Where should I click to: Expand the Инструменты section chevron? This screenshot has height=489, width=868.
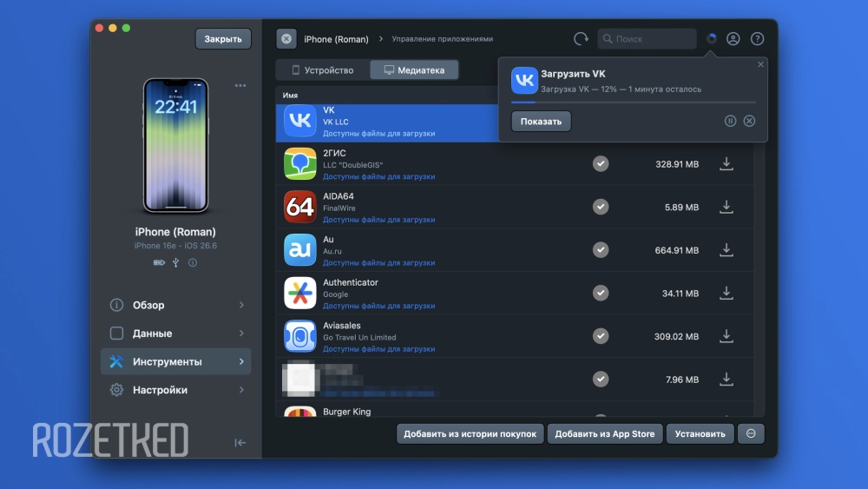click(241, 361)
